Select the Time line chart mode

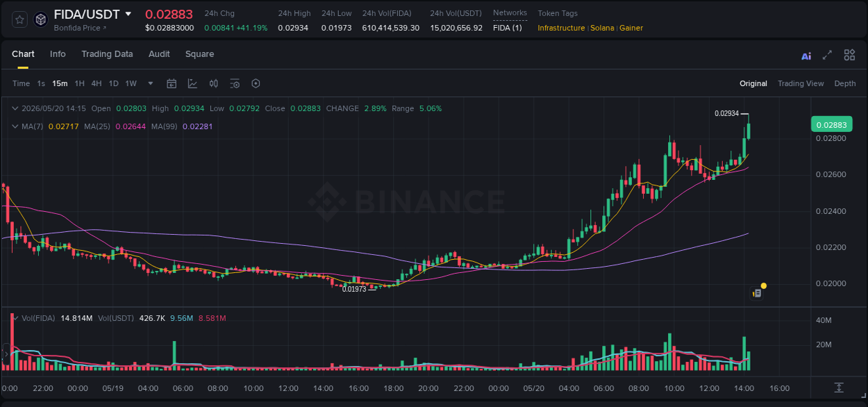coord(21,83)
